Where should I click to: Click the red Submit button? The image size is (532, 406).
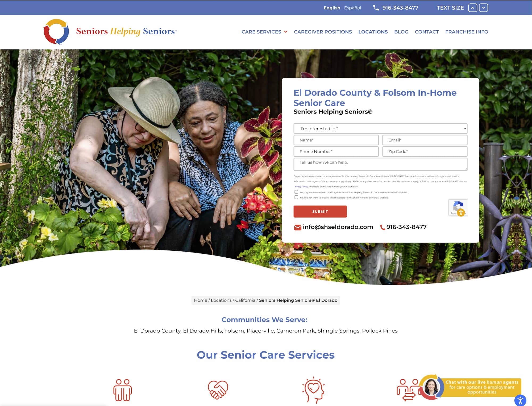(x=320, y=211)
